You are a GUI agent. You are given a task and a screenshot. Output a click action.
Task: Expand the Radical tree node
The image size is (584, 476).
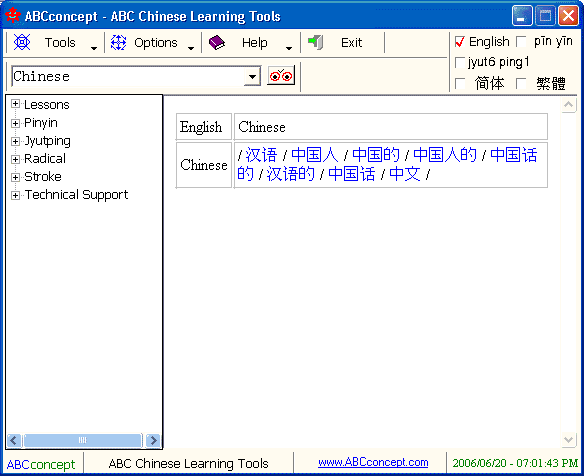coord(15,159)
